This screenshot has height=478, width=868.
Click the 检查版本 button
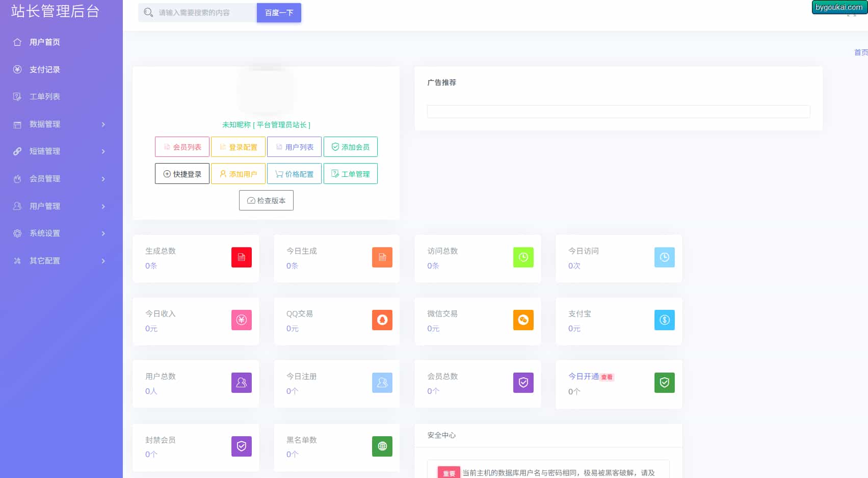pos(266,200)
